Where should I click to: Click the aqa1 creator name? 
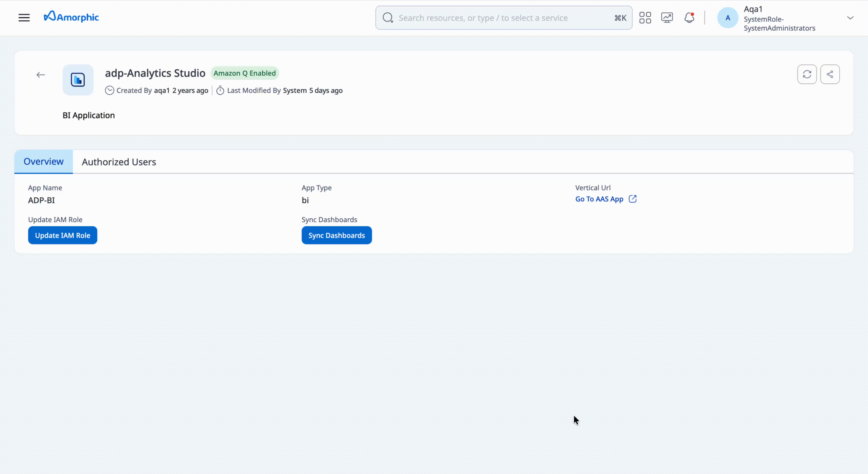pos(162,90)
